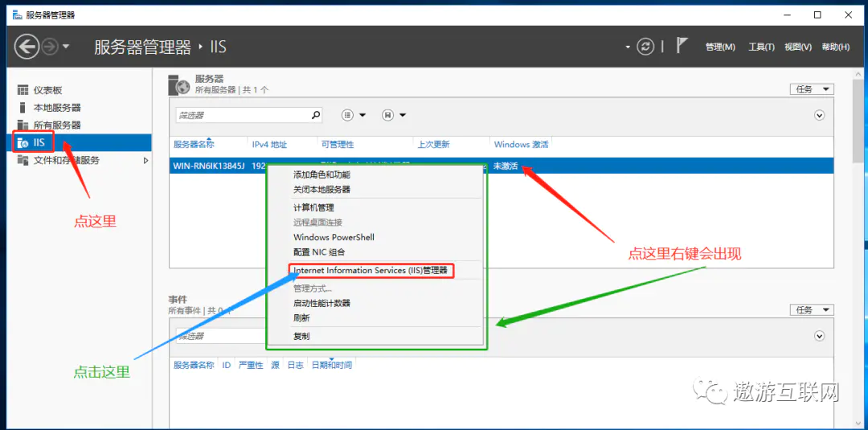Collapse the servers filter section chevron
Screen dimensions: 868x430
tap(820, 115)
